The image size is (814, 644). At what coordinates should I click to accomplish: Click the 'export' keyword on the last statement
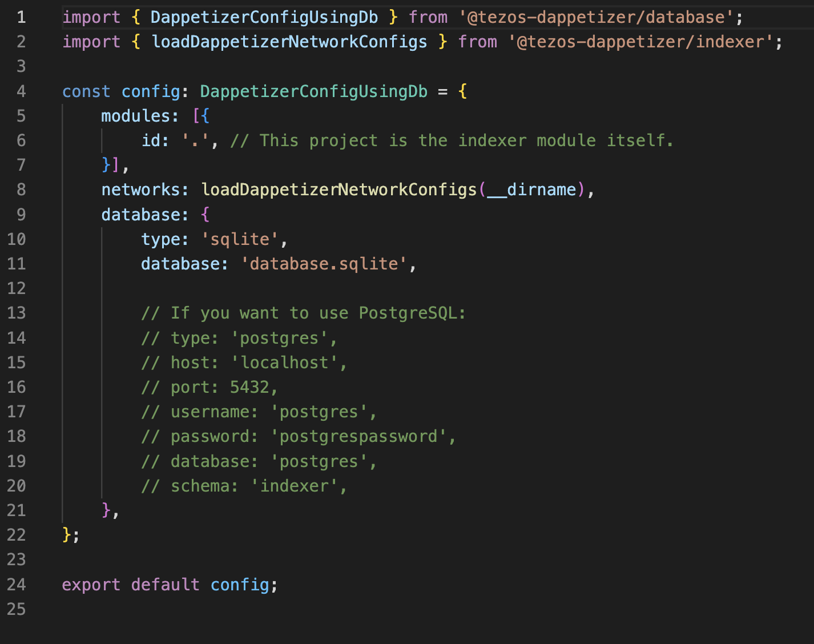[91, 585]
